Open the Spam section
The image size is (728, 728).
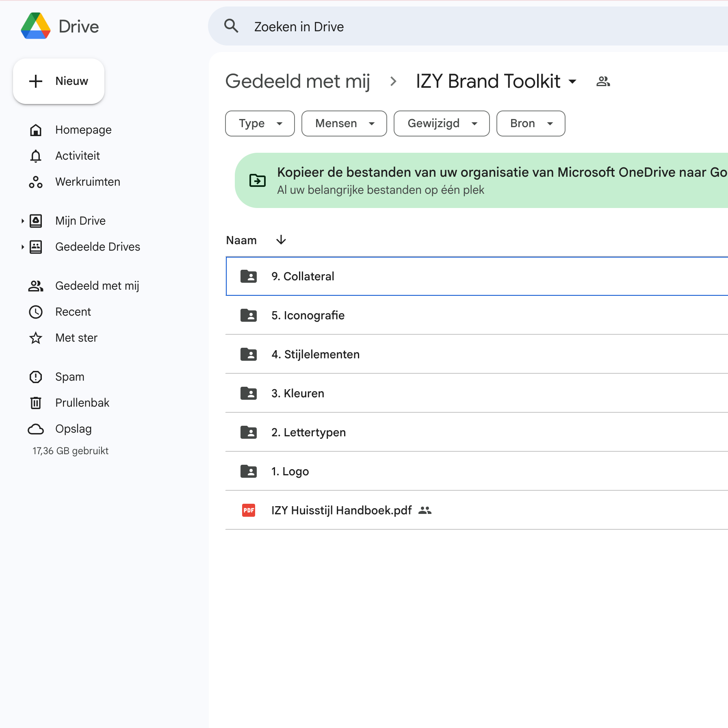[x=69, y=377]
